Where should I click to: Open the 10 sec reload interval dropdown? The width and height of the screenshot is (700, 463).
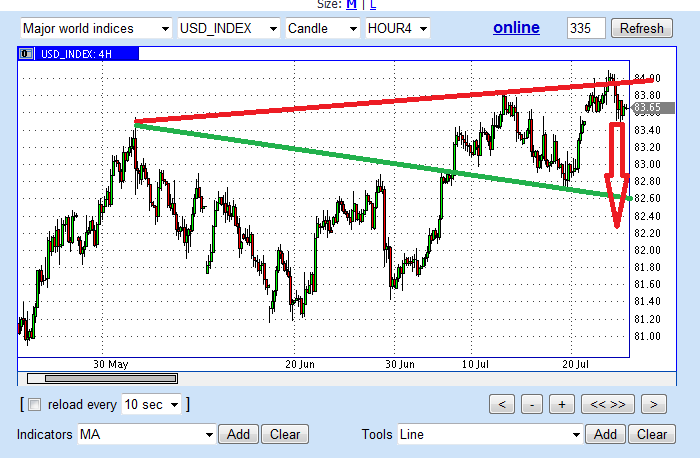point(151,405)
